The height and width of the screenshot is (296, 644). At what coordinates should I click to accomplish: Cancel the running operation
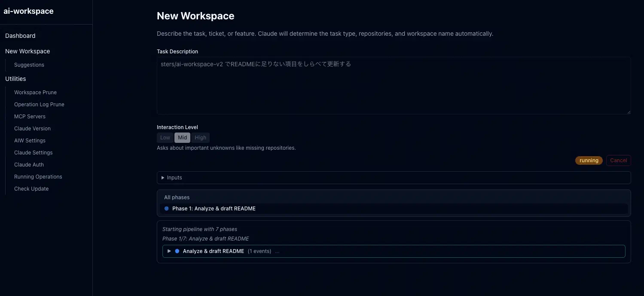point(618,160)
